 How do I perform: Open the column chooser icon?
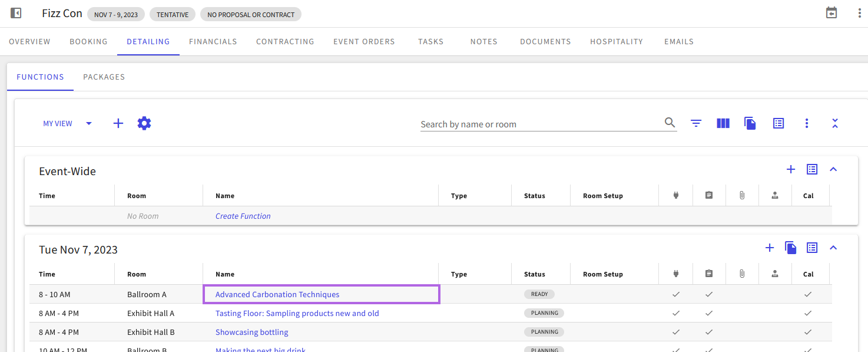tap(723, 123)
